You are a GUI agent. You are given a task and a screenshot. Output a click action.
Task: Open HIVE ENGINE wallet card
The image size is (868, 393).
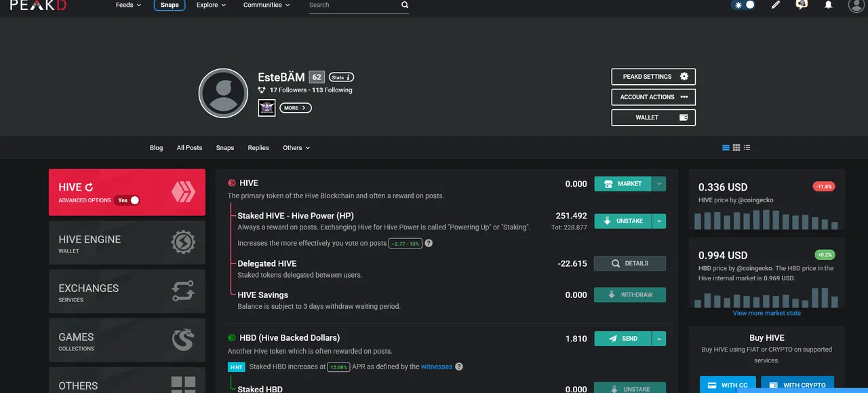tap(127, 242)
